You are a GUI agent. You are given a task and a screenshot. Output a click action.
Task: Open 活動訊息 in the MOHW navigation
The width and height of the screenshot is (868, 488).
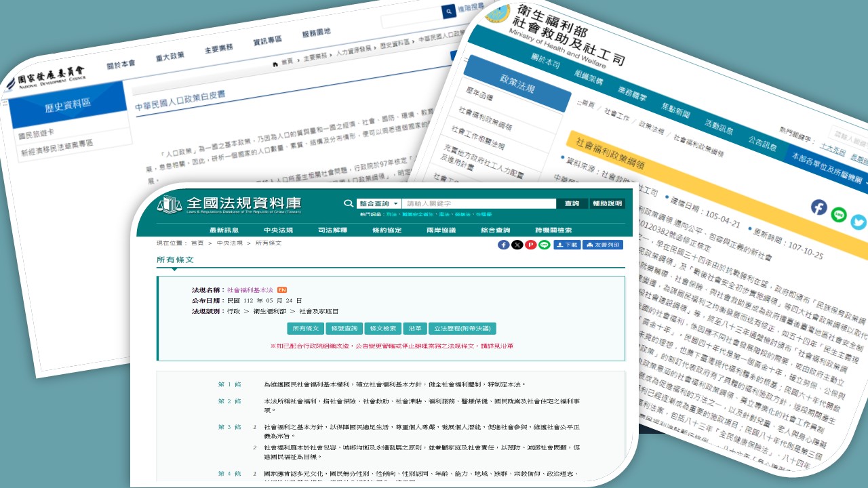click(719, 127)
